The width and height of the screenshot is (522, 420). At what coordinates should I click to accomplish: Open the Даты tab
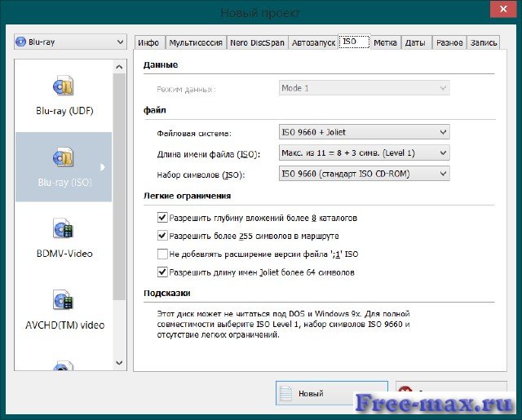(x=415, y=43)
